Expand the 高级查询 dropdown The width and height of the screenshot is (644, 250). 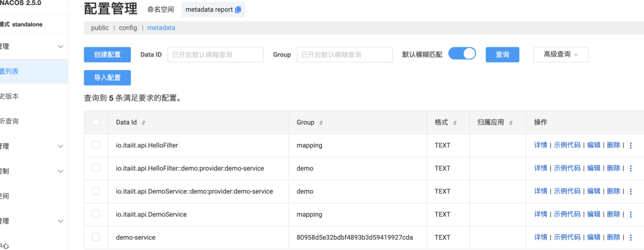point(561,54)
